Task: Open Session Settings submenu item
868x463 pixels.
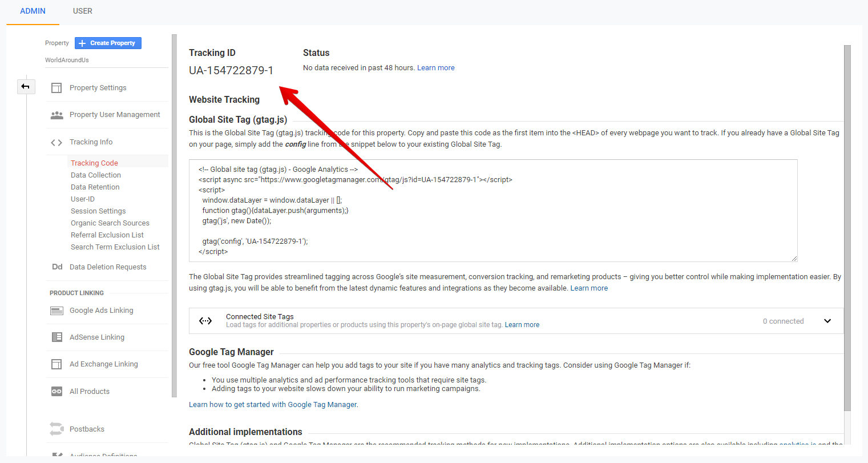Action: [x=98, y=211]
